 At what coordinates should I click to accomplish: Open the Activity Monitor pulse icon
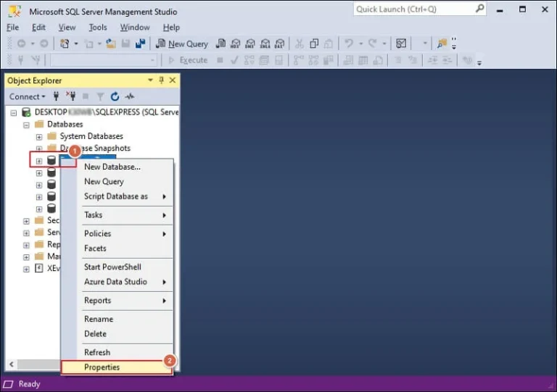coord(130,96)
